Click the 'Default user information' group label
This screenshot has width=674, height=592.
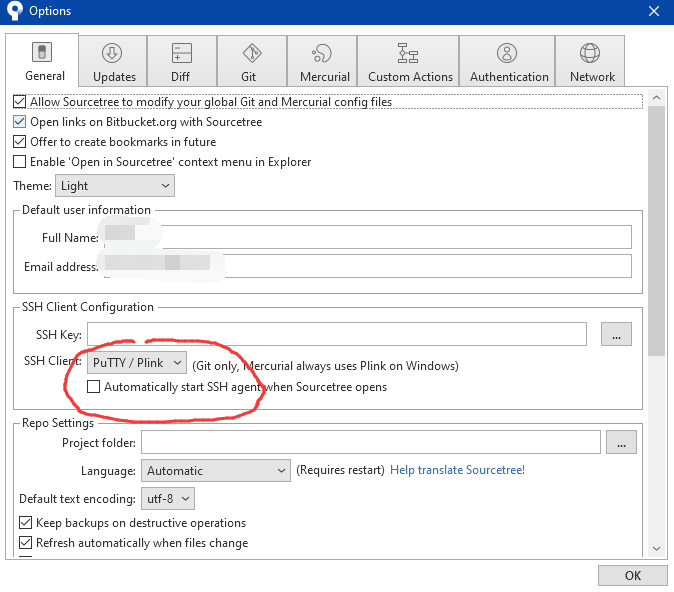[86, 210]
